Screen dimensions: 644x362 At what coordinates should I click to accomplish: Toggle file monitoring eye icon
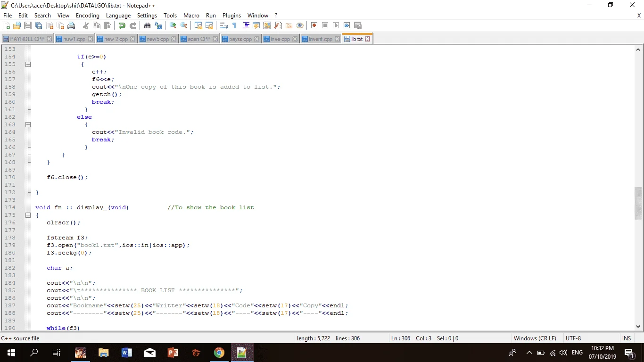point(300,25)
